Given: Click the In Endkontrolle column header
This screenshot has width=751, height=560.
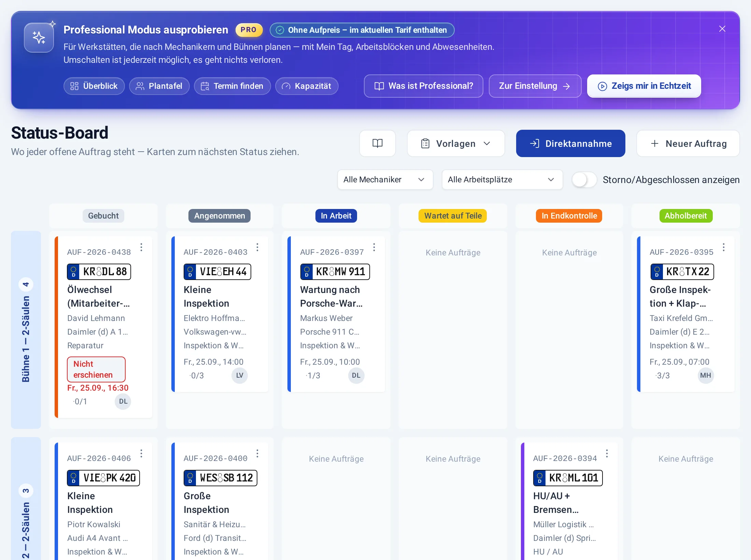Looking at the screenshot, I should click(x=569, y=216).
